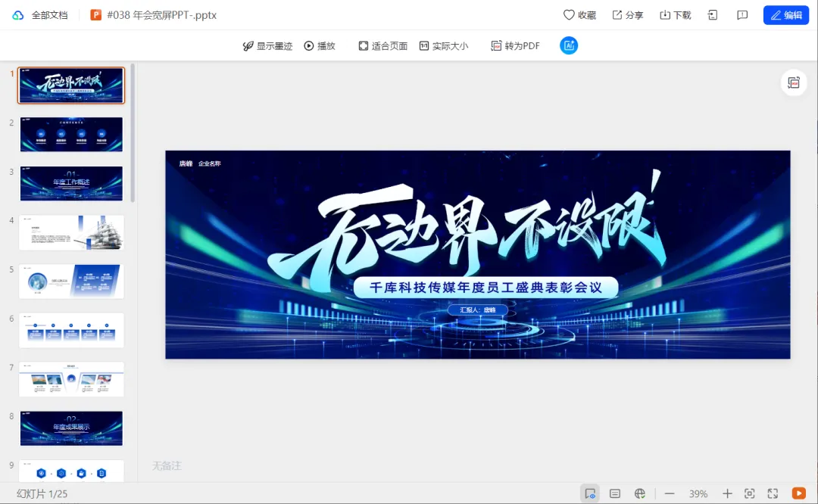Viewport: 818px width, 504px height.
Task: Click the blue 编辑 edit button
Action: point(785,15)
